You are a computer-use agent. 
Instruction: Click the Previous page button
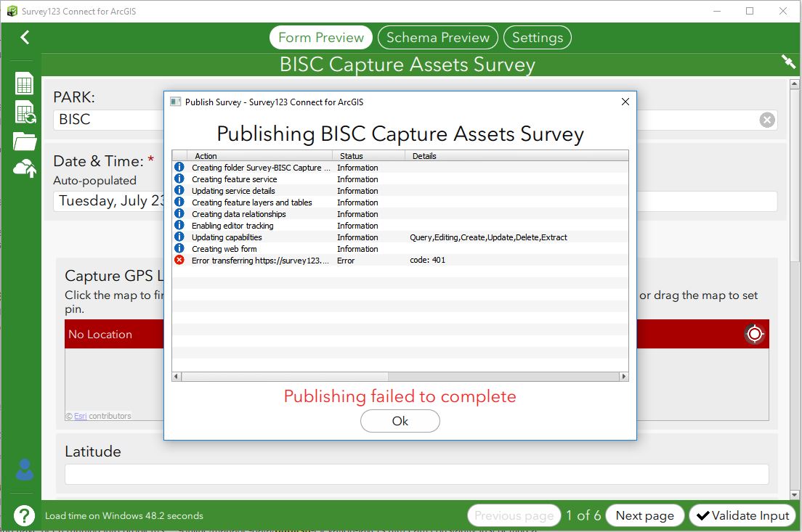coord(514,515)
